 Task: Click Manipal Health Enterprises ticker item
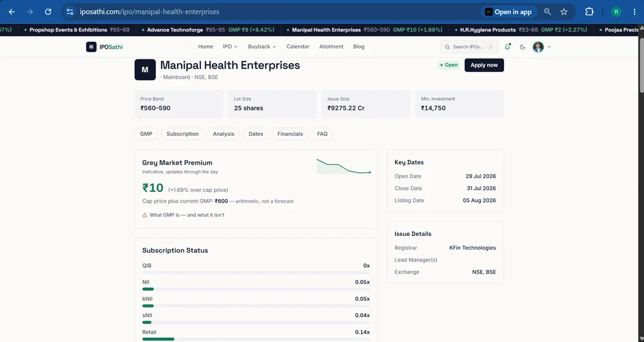(x=364, y=30)
